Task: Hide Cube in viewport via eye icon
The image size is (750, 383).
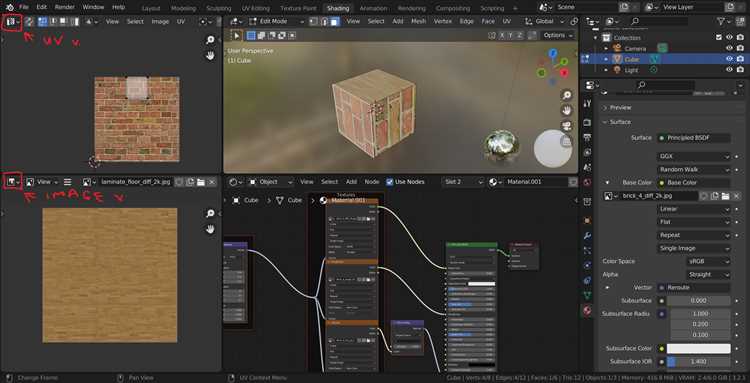Action: pos(729,59)
